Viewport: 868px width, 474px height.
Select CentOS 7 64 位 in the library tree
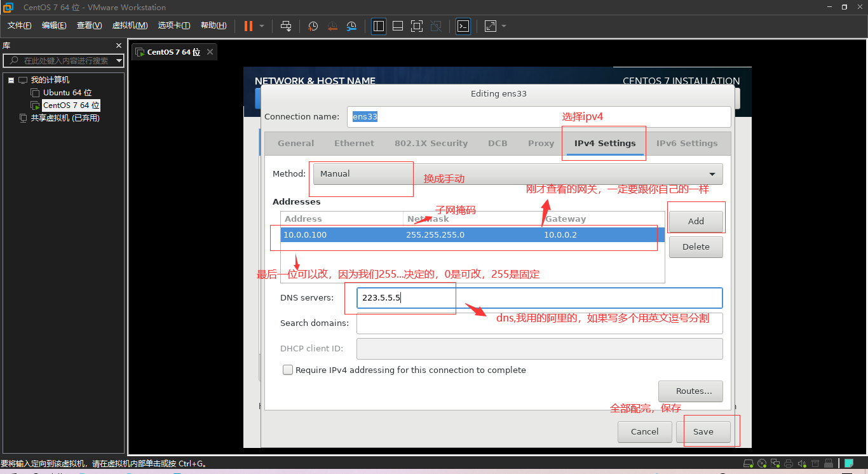71,105
